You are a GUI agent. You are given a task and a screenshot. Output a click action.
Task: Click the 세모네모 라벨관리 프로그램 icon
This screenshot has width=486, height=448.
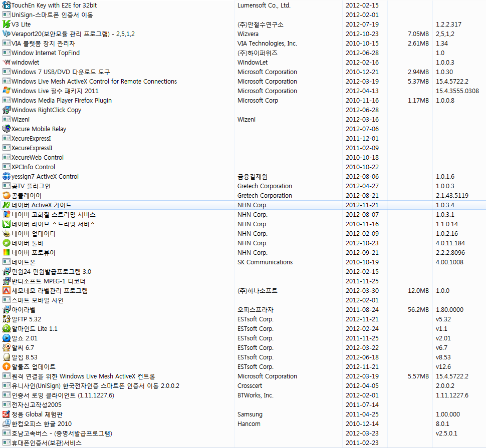[6, 290]
